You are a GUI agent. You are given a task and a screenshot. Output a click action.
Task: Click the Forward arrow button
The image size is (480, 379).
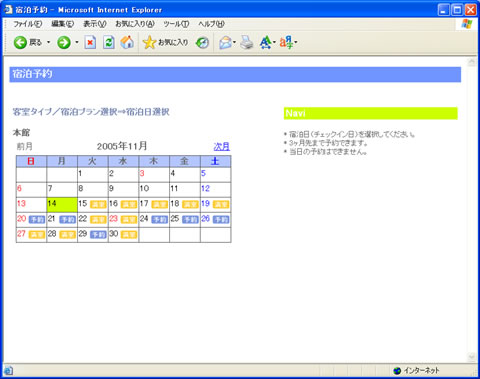pyautogui.click(x=64, y=43)
